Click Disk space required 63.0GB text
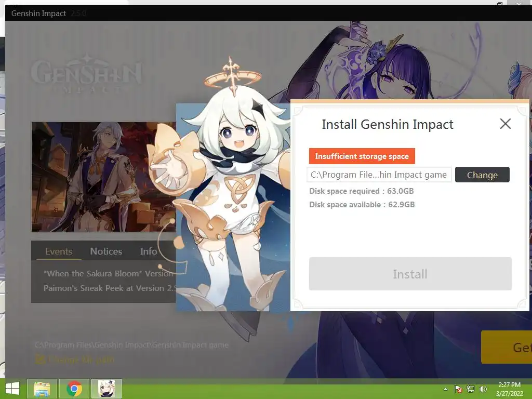 (362, 191)
